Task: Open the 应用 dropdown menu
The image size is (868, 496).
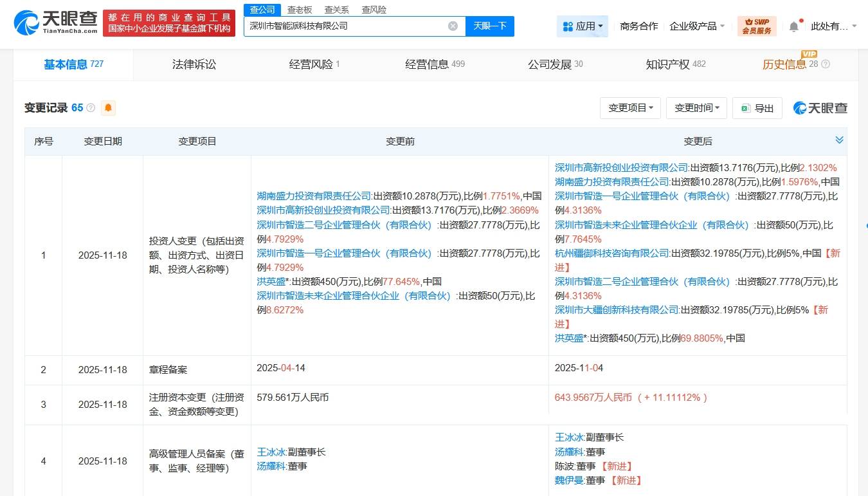Action: [x=583, y=26]
